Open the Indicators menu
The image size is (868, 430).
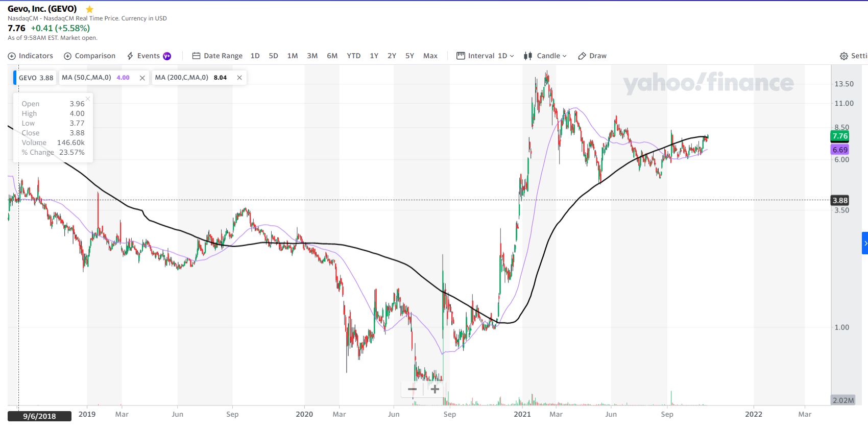coord(31,56)
